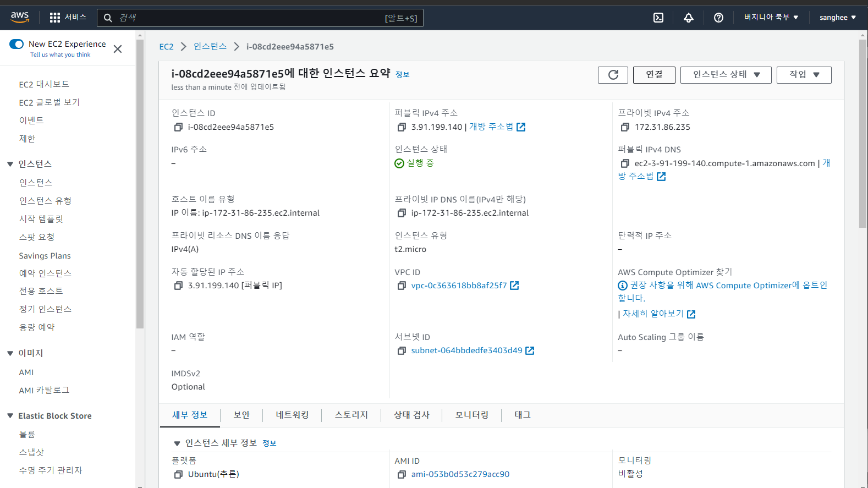Copy the subnet ID value
The width and height of the screenshot is (868, 488).
pos(402,350)
